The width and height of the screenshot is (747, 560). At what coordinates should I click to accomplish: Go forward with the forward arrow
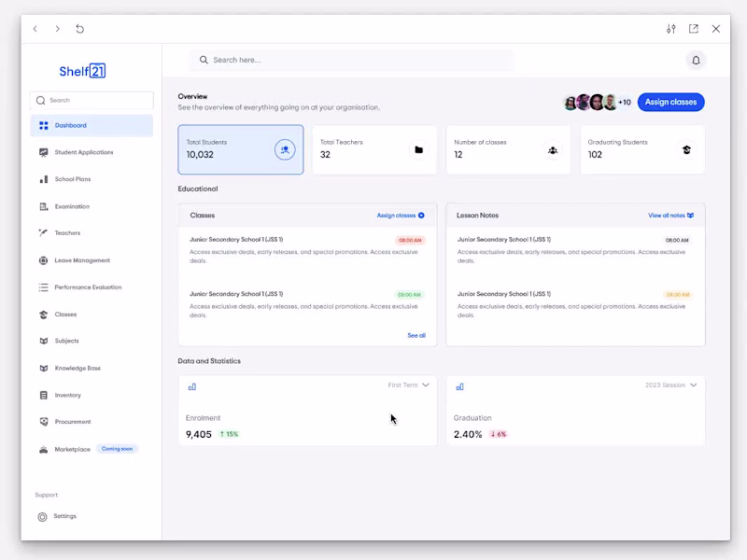tap(57, 29)
